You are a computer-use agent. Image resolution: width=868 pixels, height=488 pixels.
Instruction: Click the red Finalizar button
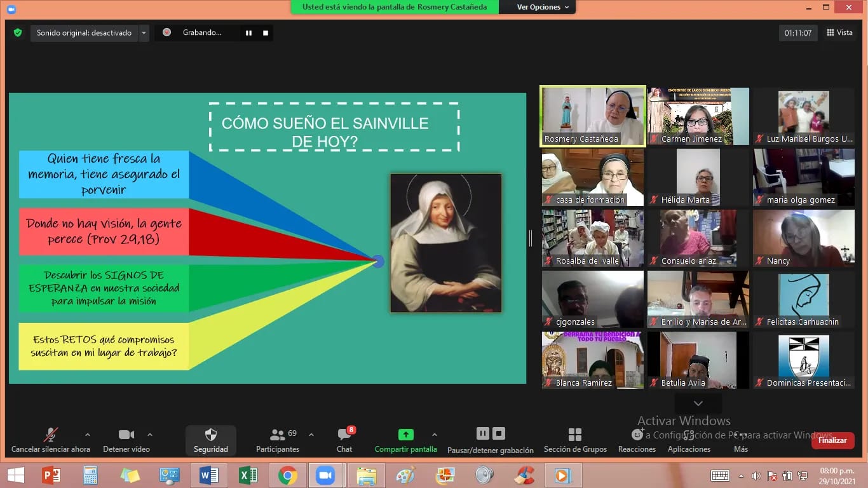[x=832, y=440]
